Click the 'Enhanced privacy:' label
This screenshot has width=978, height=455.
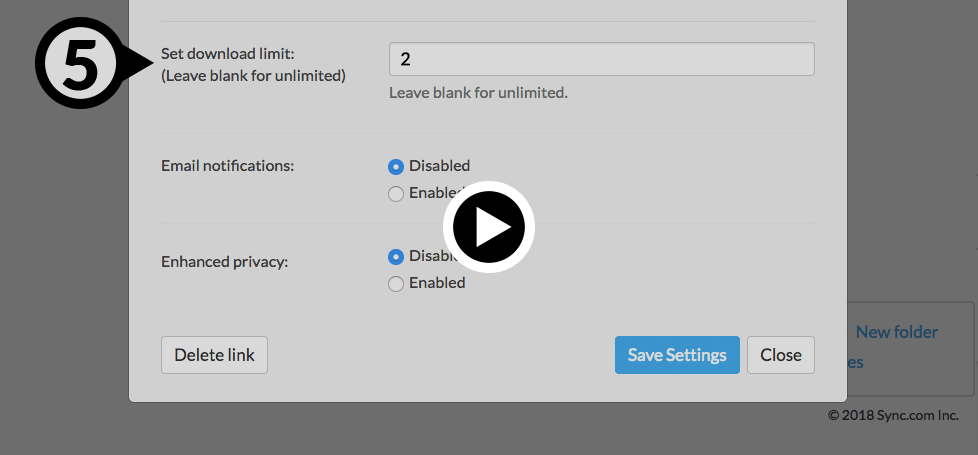[224, 262]
